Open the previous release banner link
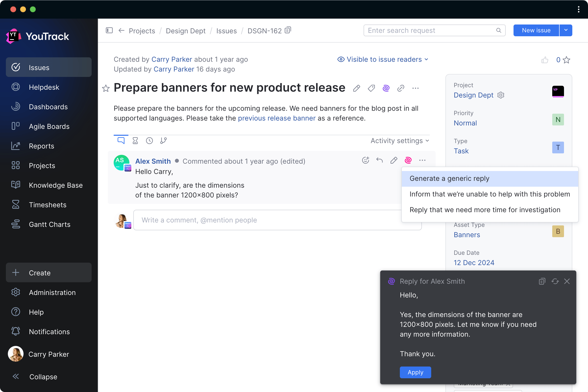 click(x=277, y=118)
